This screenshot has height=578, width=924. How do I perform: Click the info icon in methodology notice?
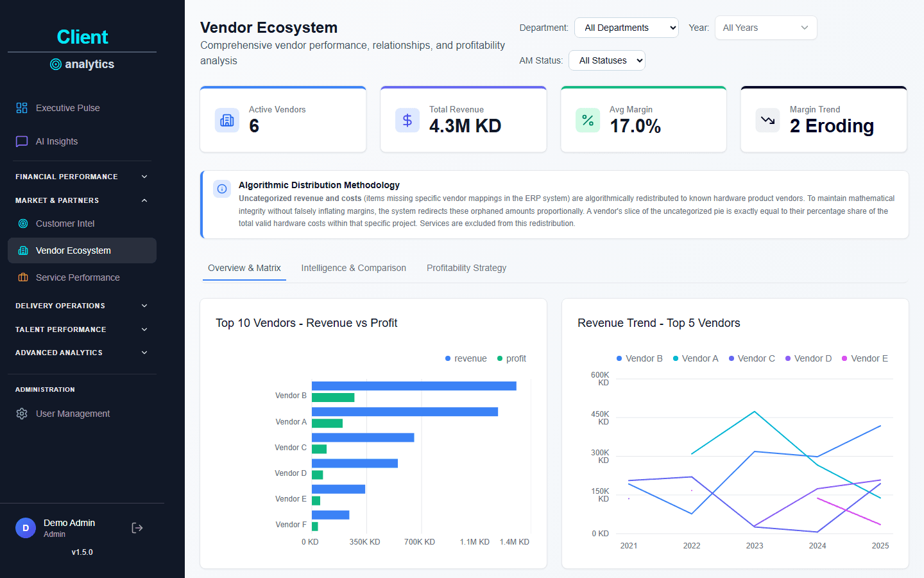tap(222, 189)
